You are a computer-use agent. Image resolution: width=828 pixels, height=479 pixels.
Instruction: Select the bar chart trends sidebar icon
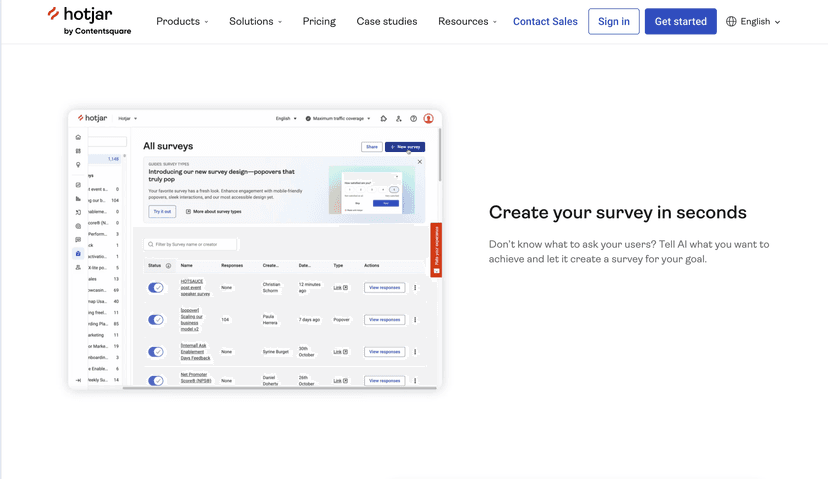click(x=78, y=199)
